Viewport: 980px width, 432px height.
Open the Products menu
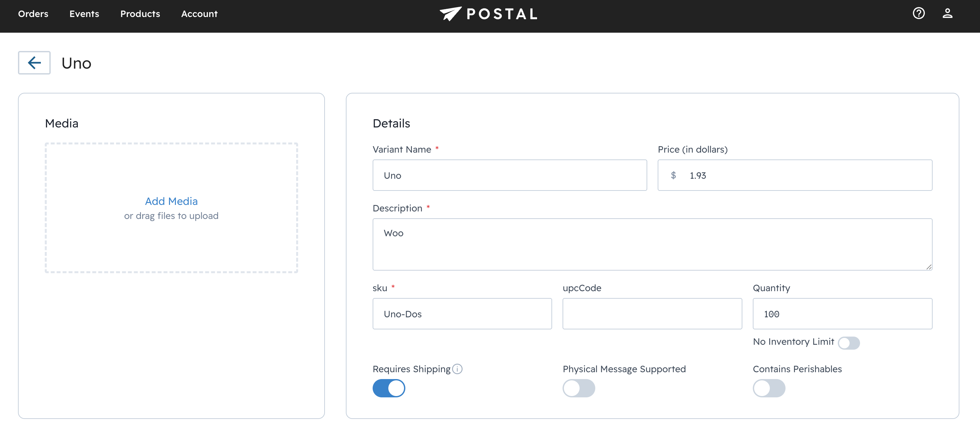140,14
